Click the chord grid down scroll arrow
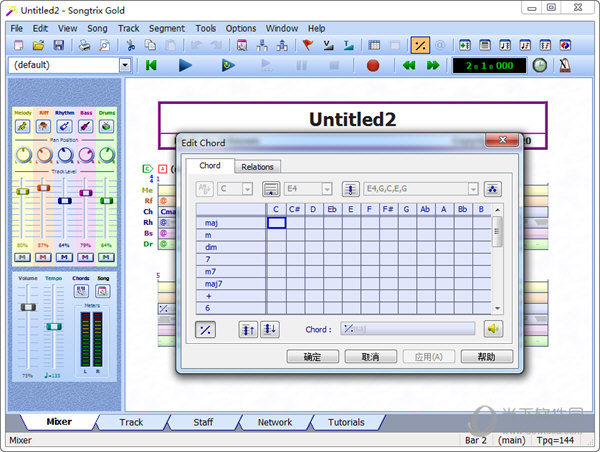This screenshot has width=600, height=452. [497, 308]
